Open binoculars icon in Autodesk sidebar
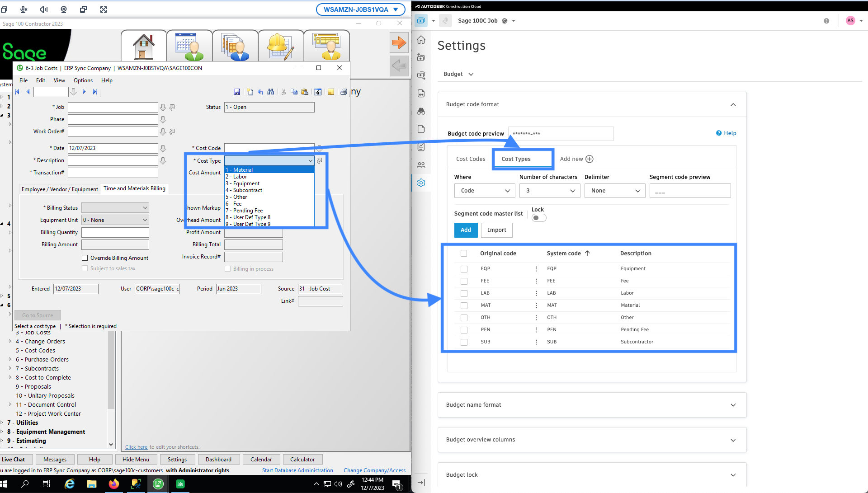 (x=421, y=111)
